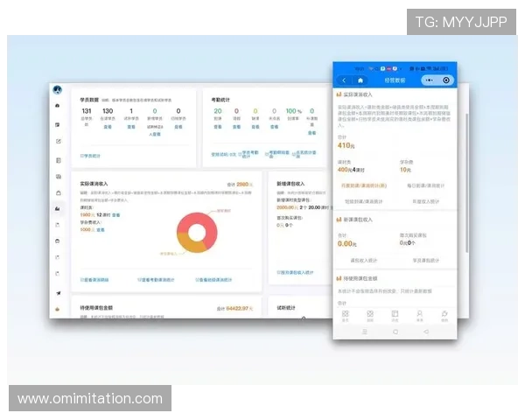Select the highlighted chart icon in sidebar
This screenshot has height=420, width=525.
point(58,207)
